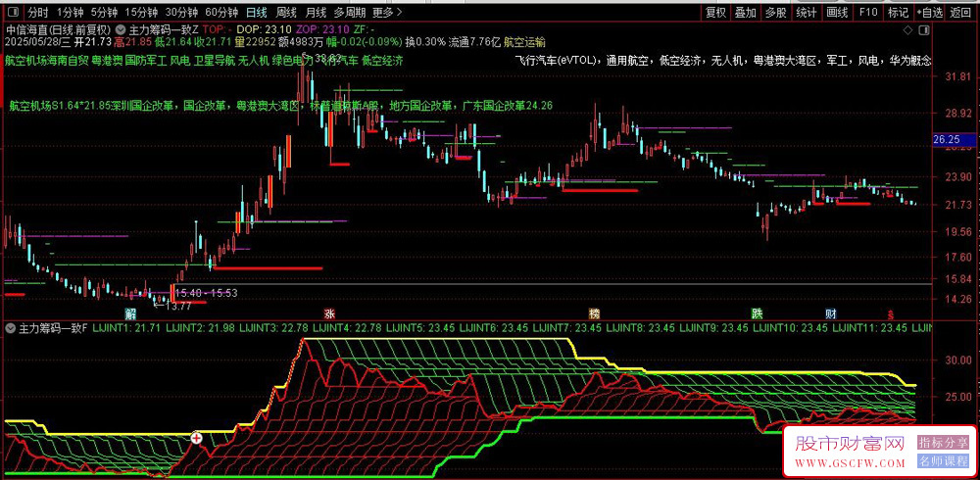Click the 流通7.76亿 float shares text
Image resolution: width=980 pixels, height=480 pixels.
(474, 42)
